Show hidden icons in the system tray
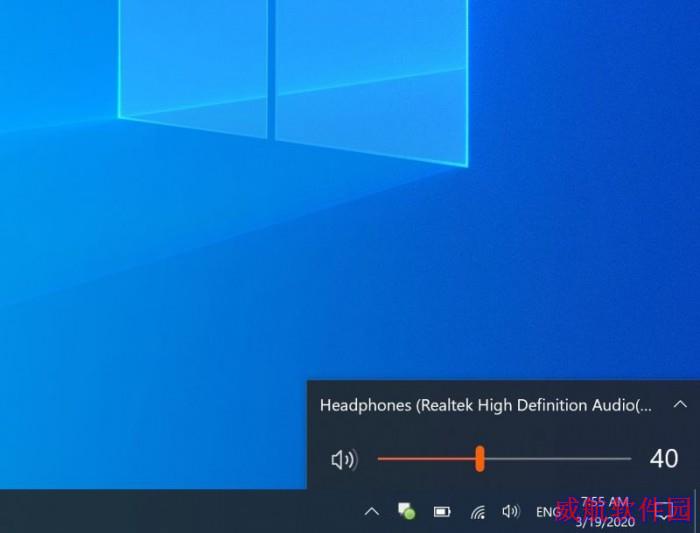700x533 pixels. (x=372, y=512)
